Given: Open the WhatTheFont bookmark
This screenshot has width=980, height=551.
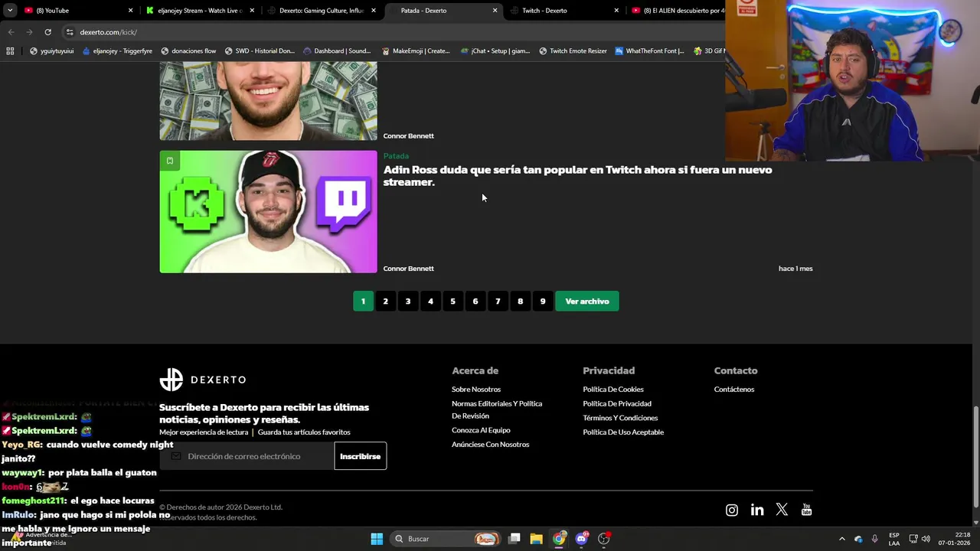Looking at the screenshot, I should click(x=649, y=51).
